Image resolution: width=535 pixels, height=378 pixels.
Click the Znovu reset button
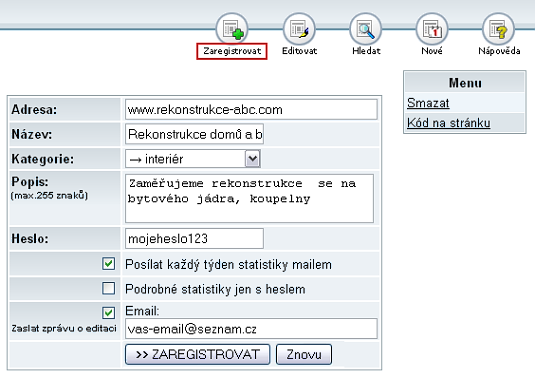pyautogui.click(x=304, y=354)
